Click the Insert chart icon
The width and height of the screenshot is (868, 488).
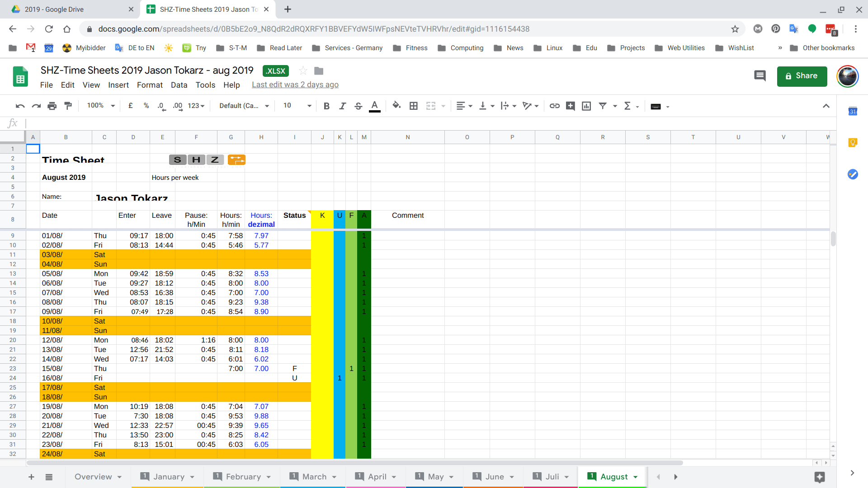pos(586,106)
